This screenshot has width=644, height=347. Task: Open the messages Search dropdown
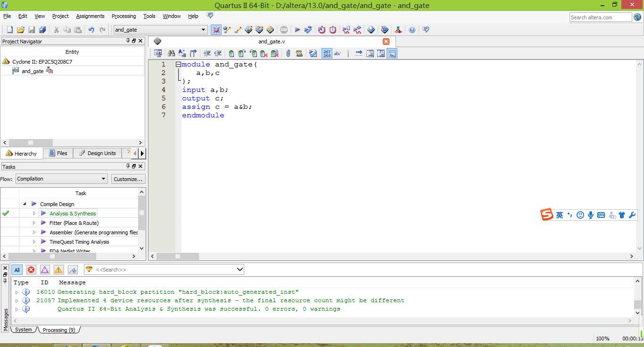[239, 270]
